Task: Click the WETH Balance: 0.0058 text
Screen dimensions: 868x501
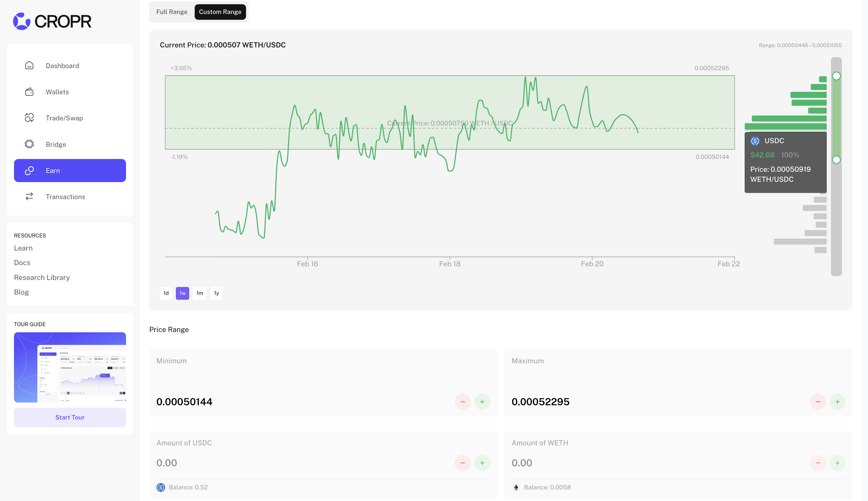Action: click(547, 487)
